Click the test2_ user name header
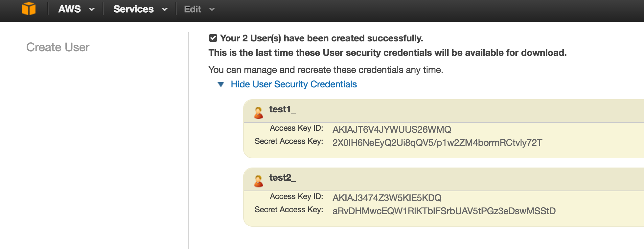This screenshot has width=644, height=249. point(283,178)
